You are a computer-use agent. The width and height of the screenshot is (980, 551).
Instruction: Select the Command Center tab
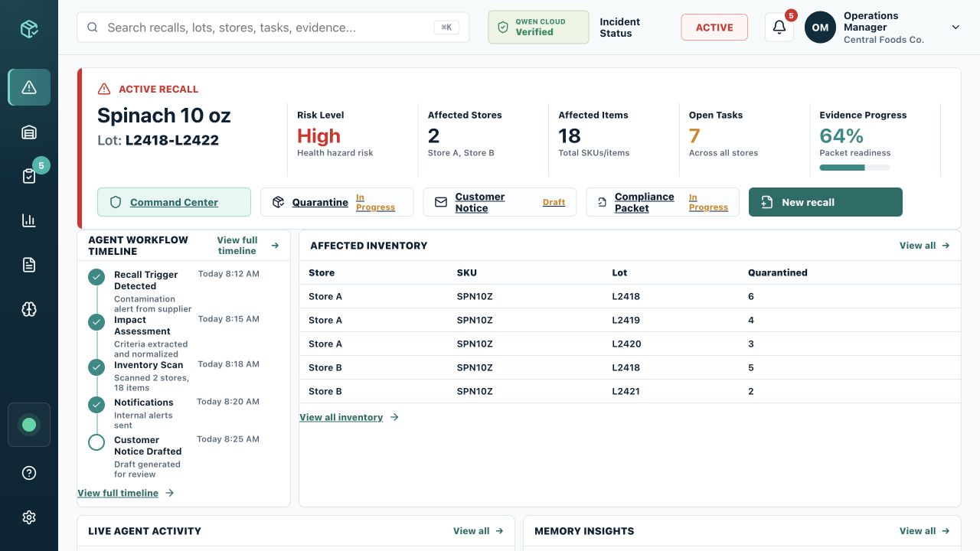[x=174, y=202]
